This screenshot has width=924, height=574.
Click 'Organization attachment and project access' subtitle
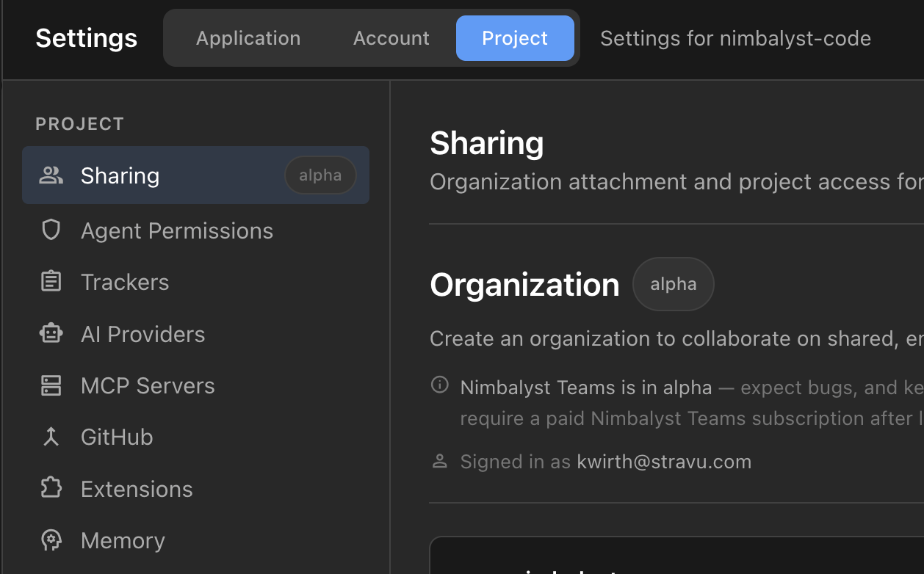click(676, 182)
